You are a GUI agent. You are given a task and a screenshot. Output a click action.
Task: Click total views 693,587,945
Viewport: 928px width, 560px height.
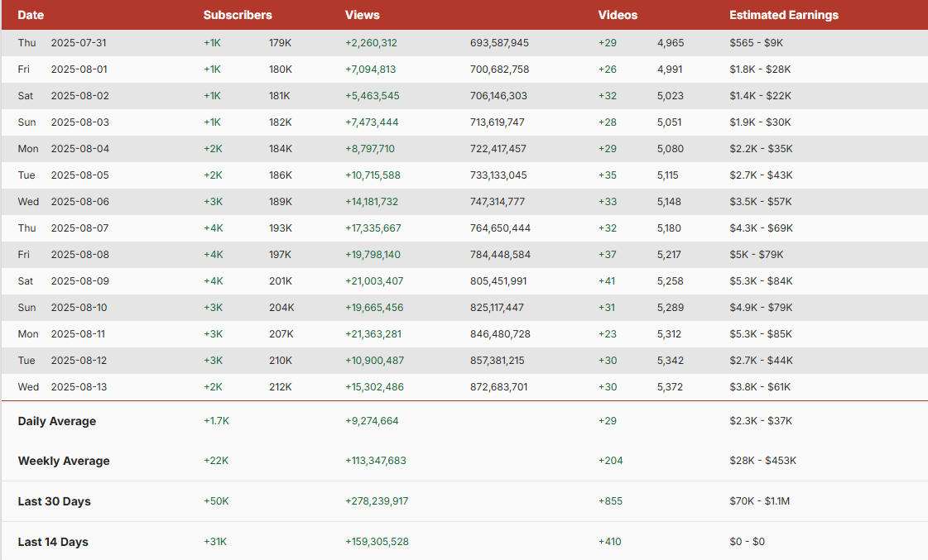click(499, 42)
